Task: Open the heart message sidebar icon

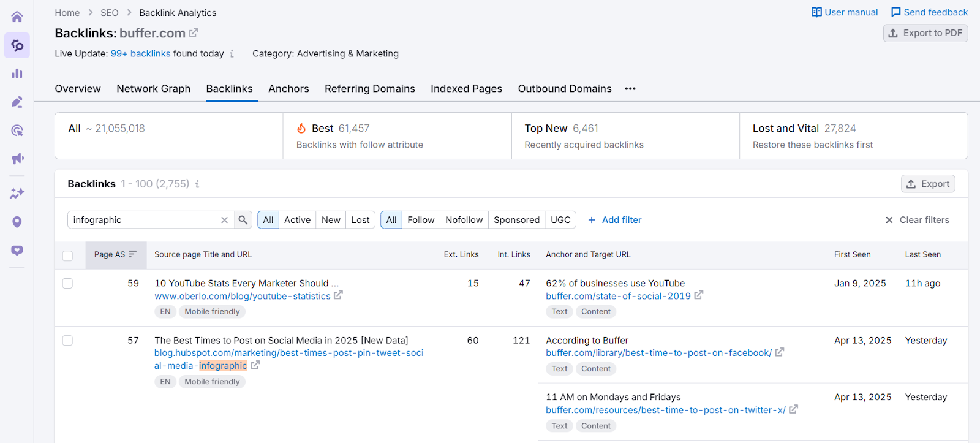Action: point(17,250)
